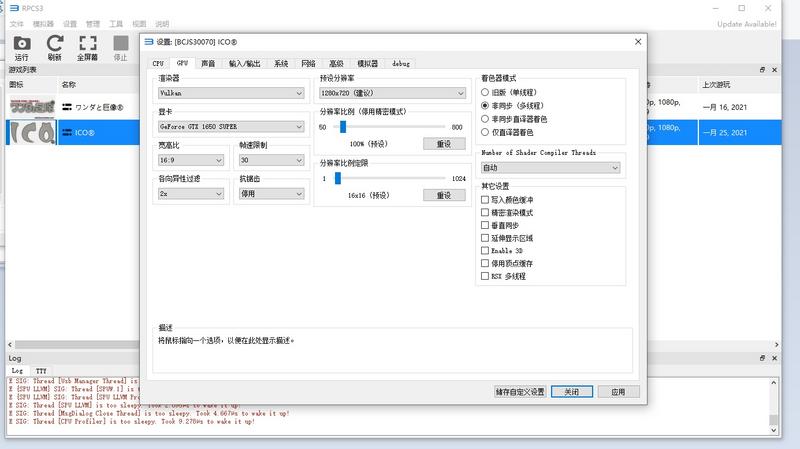Float the Log panel

[x=762, y=358]
